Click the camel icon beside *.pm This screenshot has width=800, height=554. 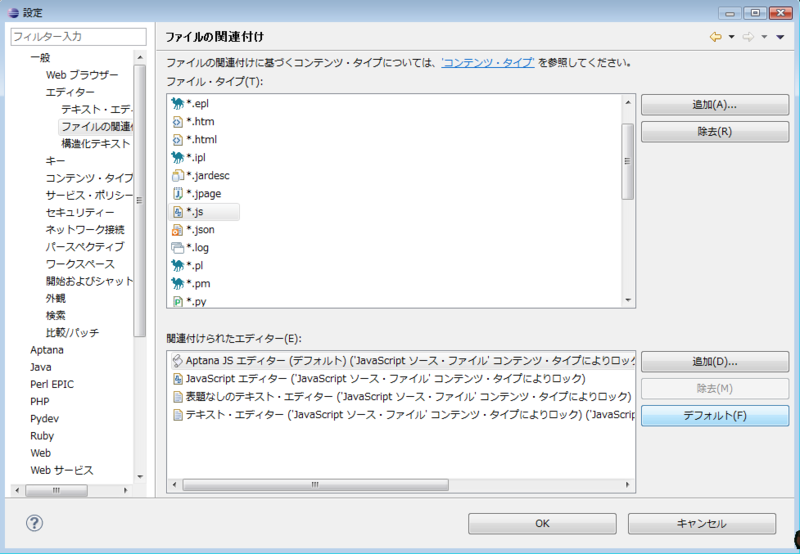point(178,283)
